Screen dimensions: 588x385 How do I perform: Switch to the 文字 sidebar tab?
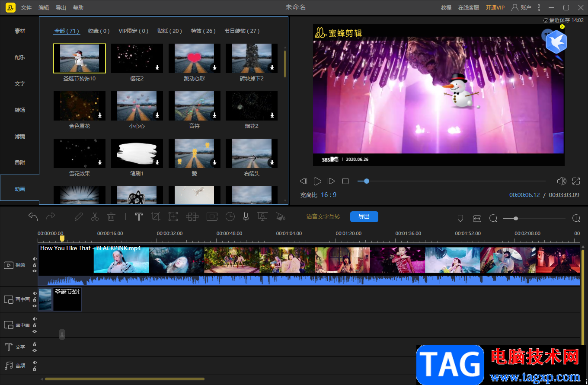pyautogui.click(x=20, y=83)
